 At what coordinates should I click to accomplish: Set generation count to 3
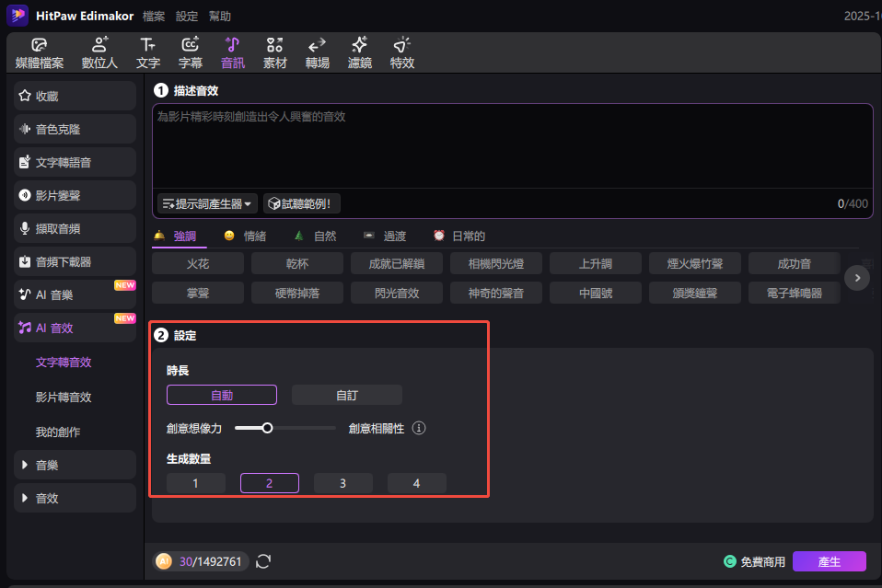342,483
